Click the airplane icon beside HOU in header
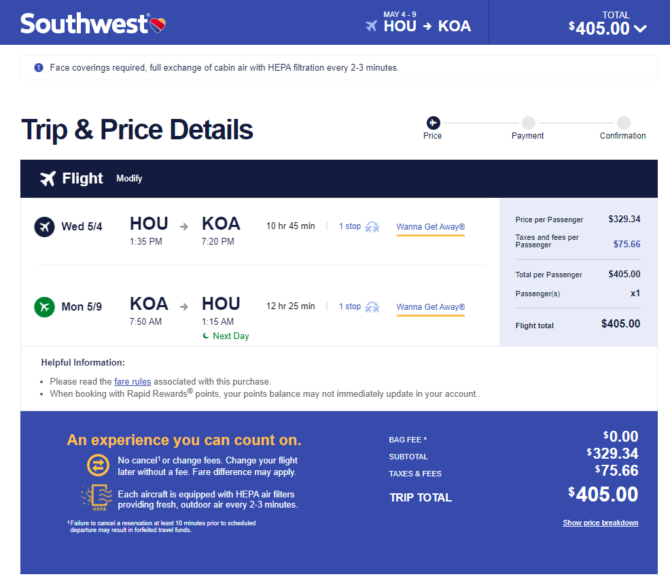This screenshot has width=670, height=581. 371,26
